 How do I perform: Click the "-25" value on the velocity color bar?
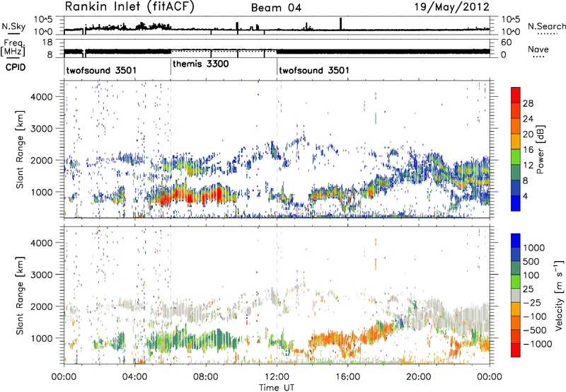point(531,303)
